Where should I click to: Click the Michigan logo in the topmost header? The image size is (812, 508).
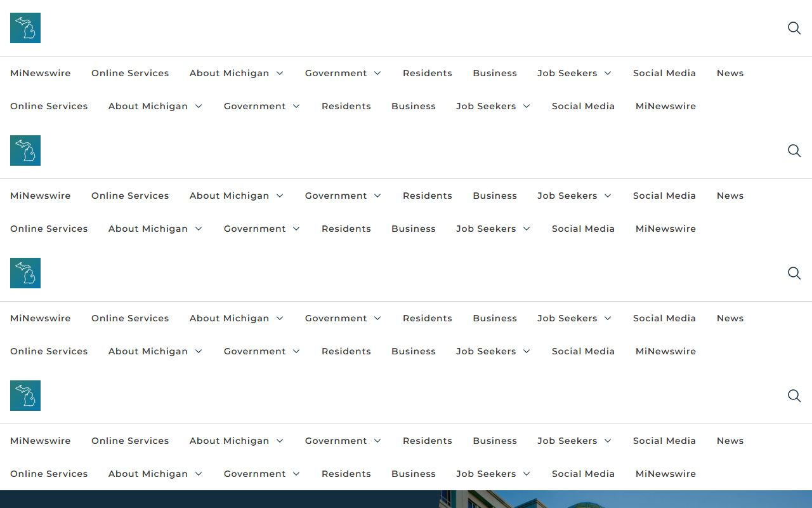(x=25, y=28)
